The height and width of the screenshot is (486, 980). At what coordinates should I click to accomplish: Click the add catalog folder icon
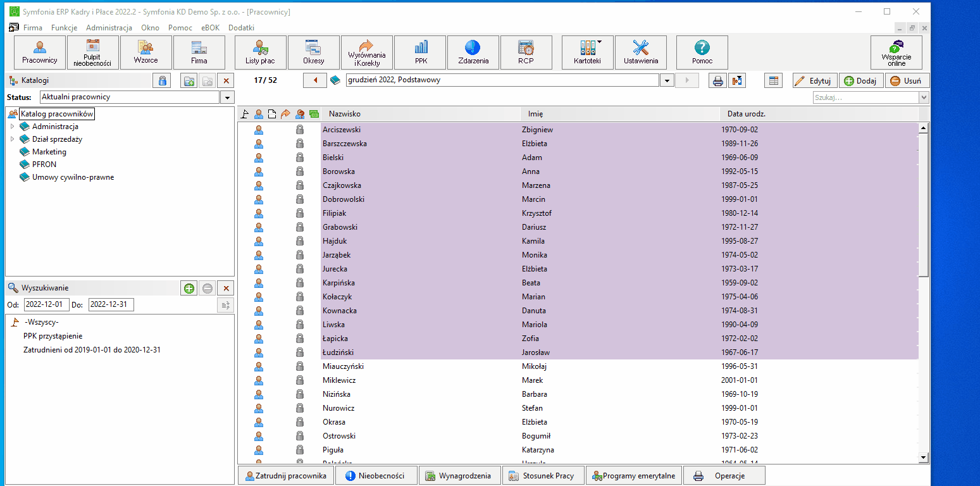[x=189, y=80]
